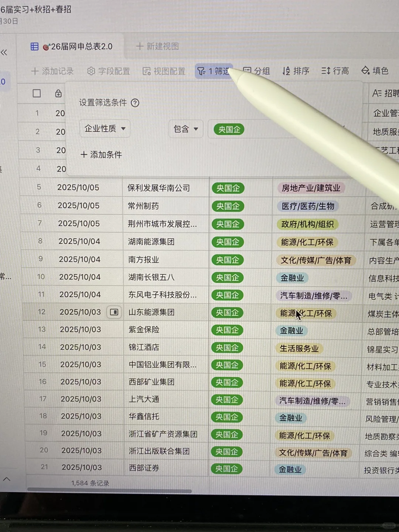This screenshot has height=532, width=399.
Task: Click the lock icon in table header
Action: (58, 93)
